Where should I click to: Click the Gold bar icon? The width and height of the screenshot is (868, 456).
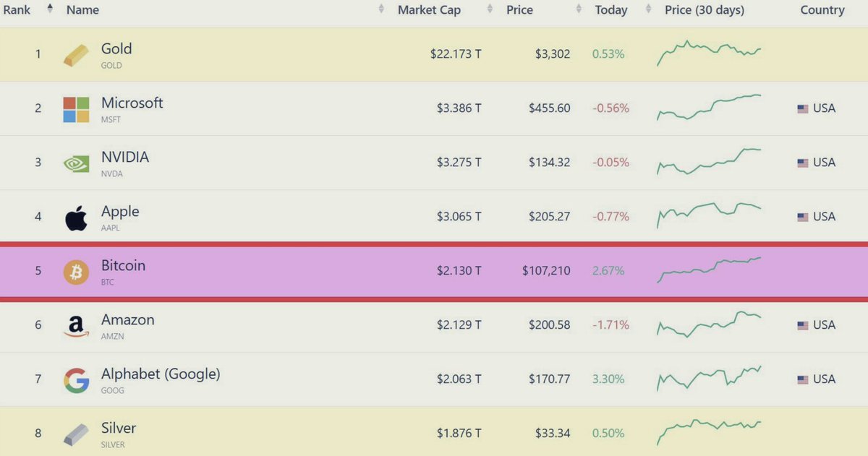tap(76, 55)
